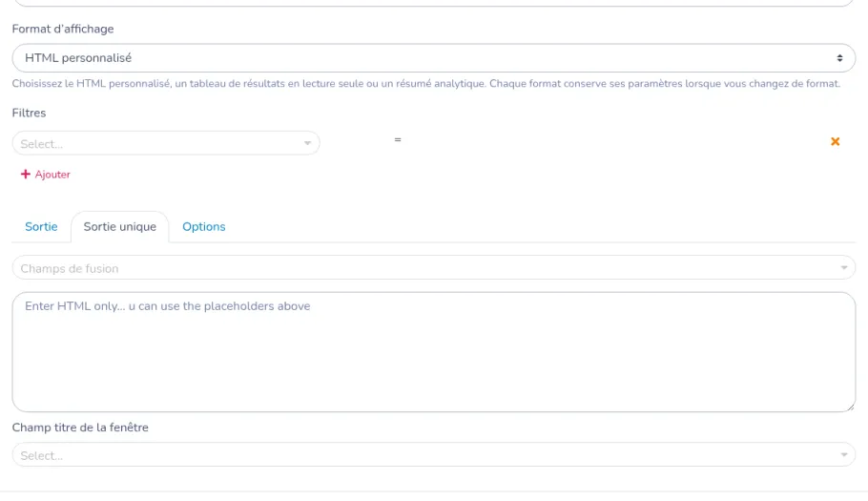Open the Champ titre de la fenêtre select

(433, 455)
